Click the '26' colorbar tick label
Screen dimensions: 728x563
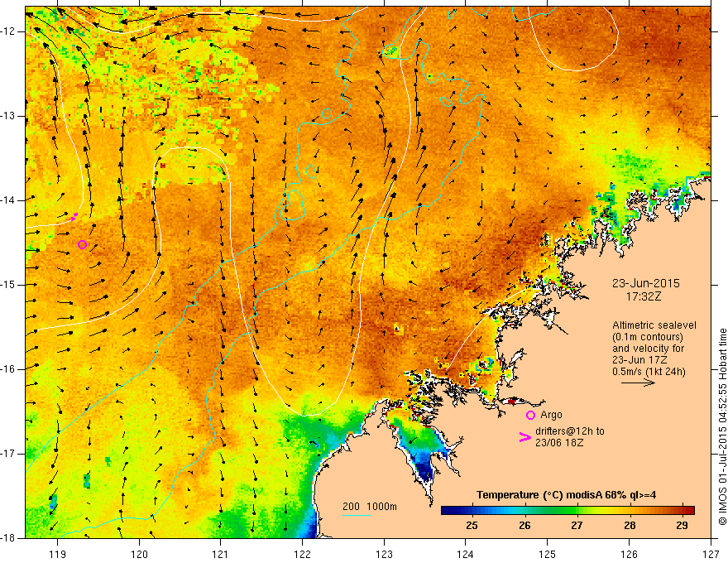pyautogui.click(x=524, y=526)
